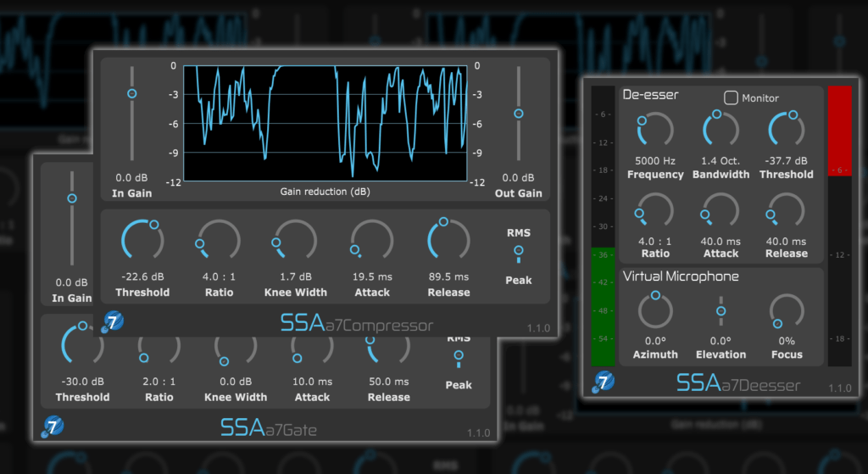Click the Gate In Gain slider handle
This screenshot has width=868, height=474.
click(x=72, y=198)
